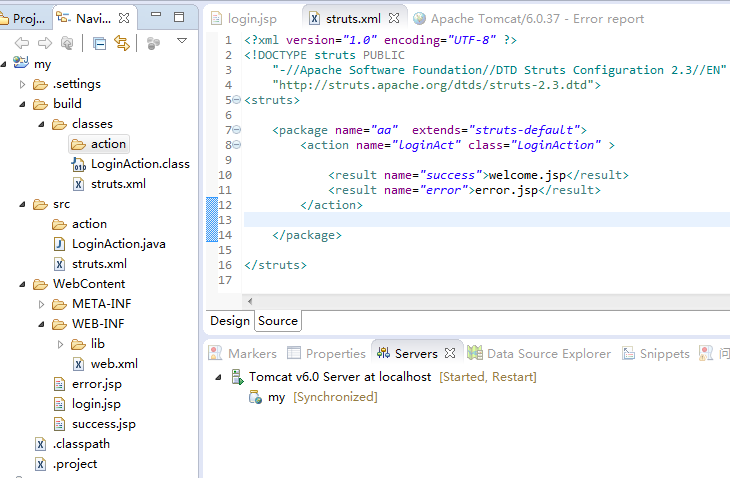Screen dimensions: 730x478
Task: Switch to the Source editor view
Action: (278, 321)
